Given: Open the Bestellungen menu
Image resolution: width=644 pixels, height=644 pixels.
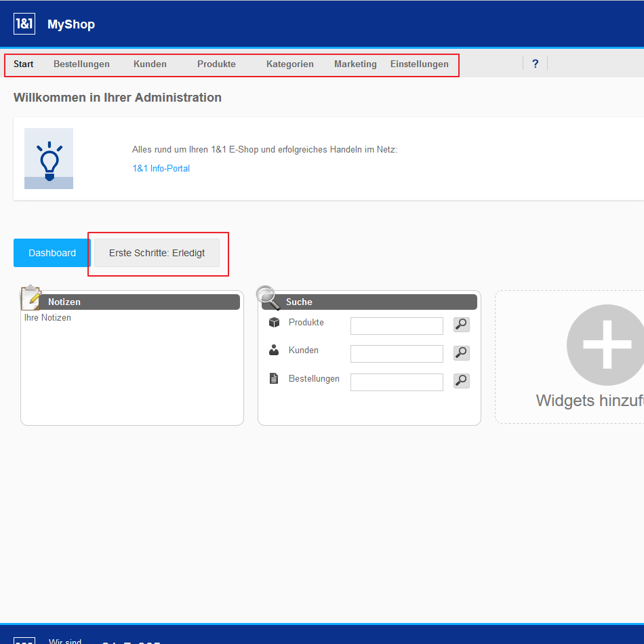Looking at the screenshot, I should (x=81, y=64).
